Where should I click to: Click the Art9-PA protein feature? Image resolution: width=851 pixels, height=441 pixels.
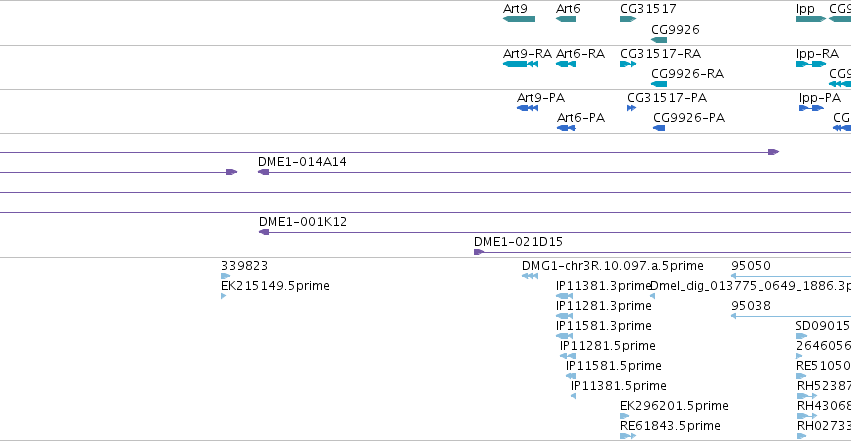coord(528,108)
